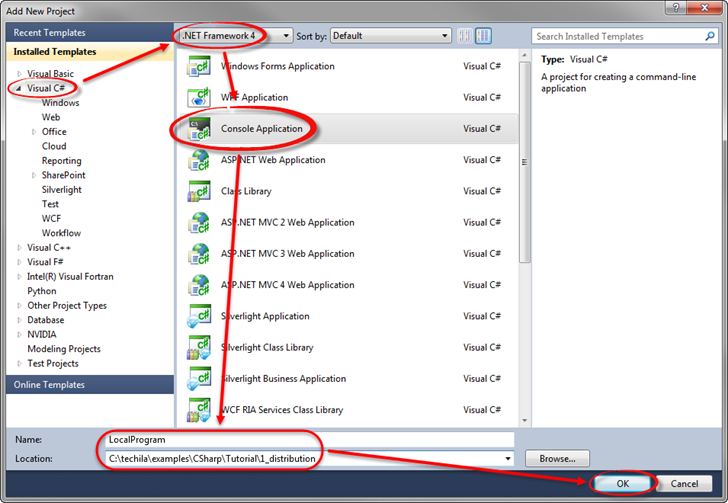Click the Name field containing LocalProgram
This screenshot has width=728, height=503.
tap(308, 440)
